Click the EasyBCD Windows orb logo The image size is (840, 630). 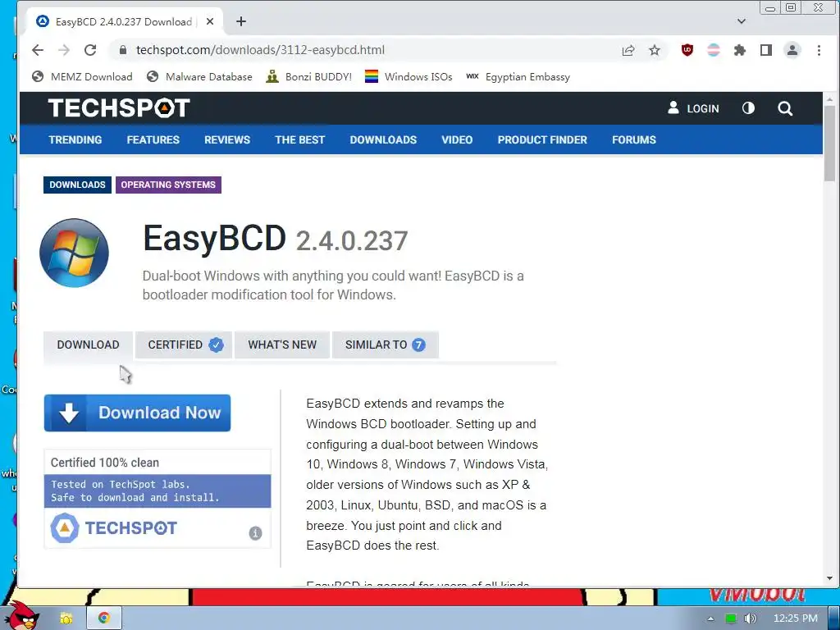click(74, 253)
